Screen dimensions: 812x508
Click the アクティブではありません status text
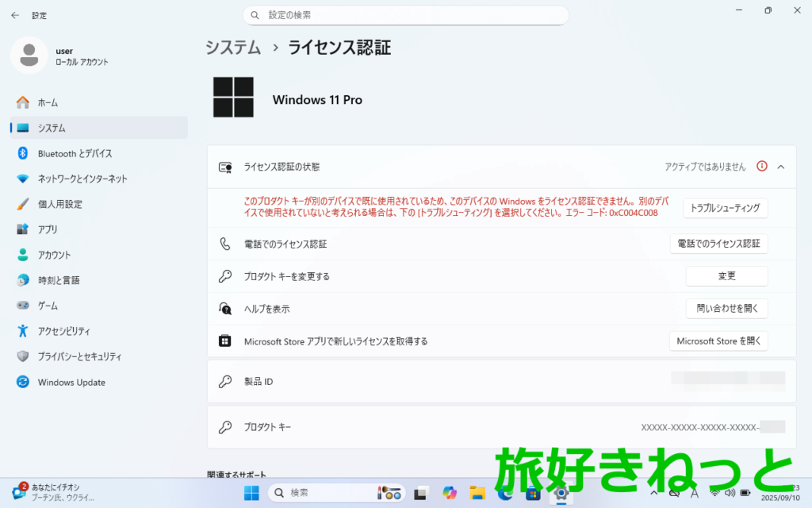pyautogui.click(x=705, y=167)
